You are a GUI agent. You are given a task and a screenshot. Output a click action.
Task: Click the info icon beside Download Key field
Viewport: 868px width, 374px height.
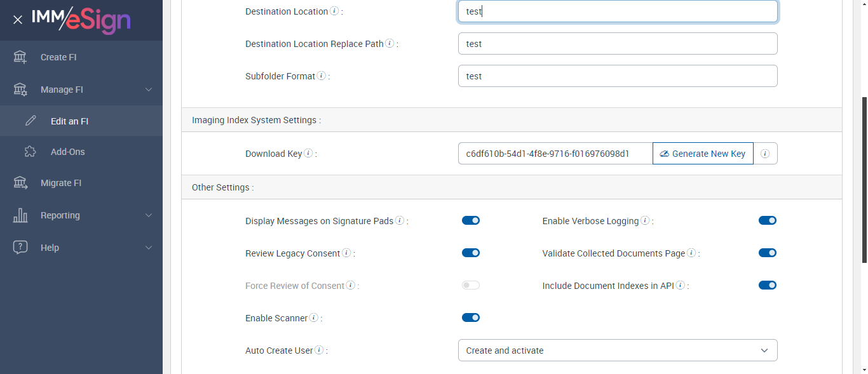[308, 154]
